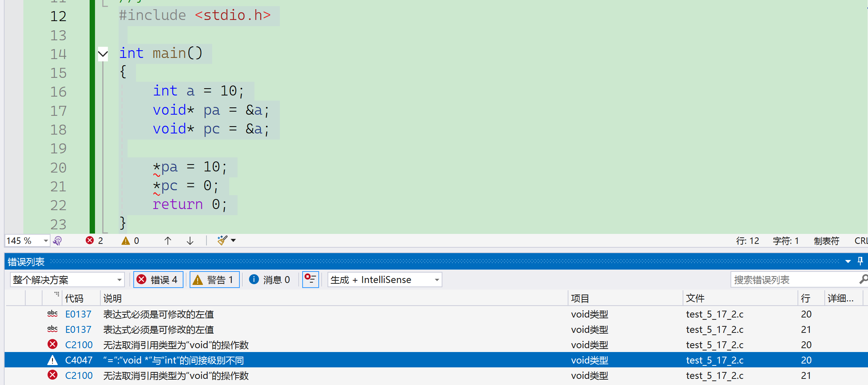Click the red error icon of C2100 line 21
This screenshot has width=868, height=385.
tap(52, 375)
